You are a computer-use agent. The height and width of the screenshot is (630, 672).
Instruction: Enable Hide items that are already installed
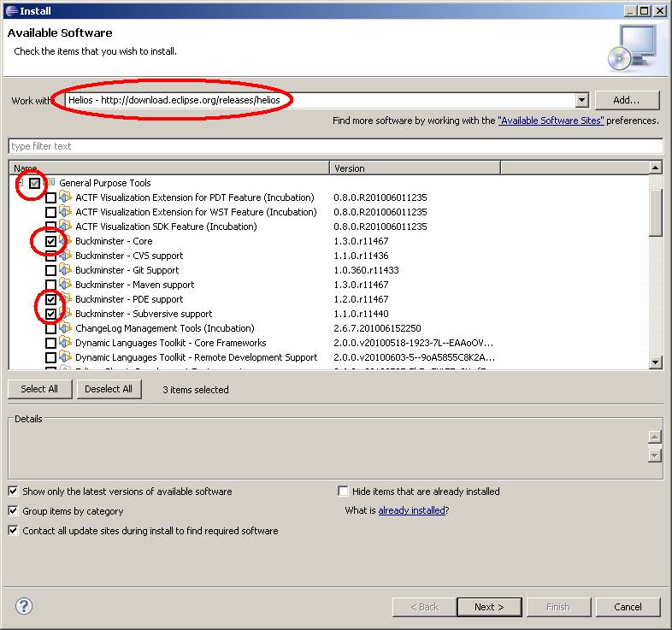point(343,492)
